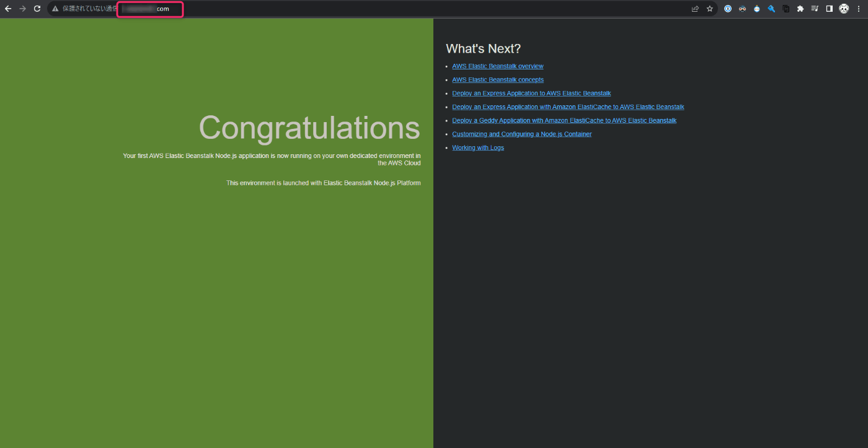Open Customizing and Configuring a Node.js Container
This screenshot has width=868, height=448.
point(521,134)
